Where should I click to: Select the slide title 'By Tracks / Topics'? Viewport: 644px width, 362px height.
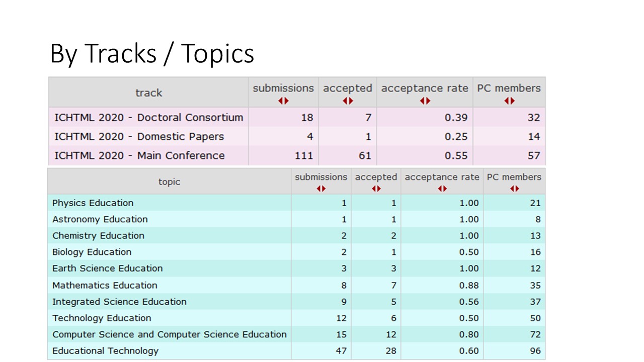tap(152, 53)
